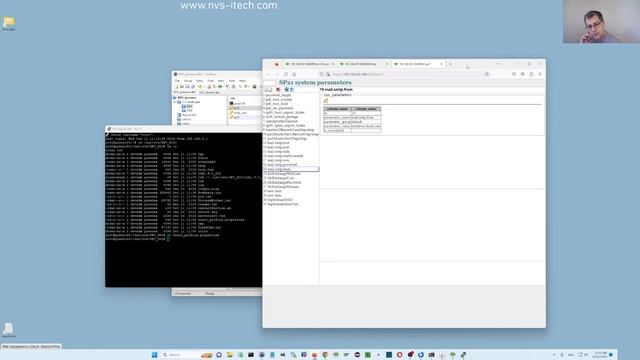This screenshot has height=360, width=640.
Task: Open the View menu in KeePass window
Action: 221,81
